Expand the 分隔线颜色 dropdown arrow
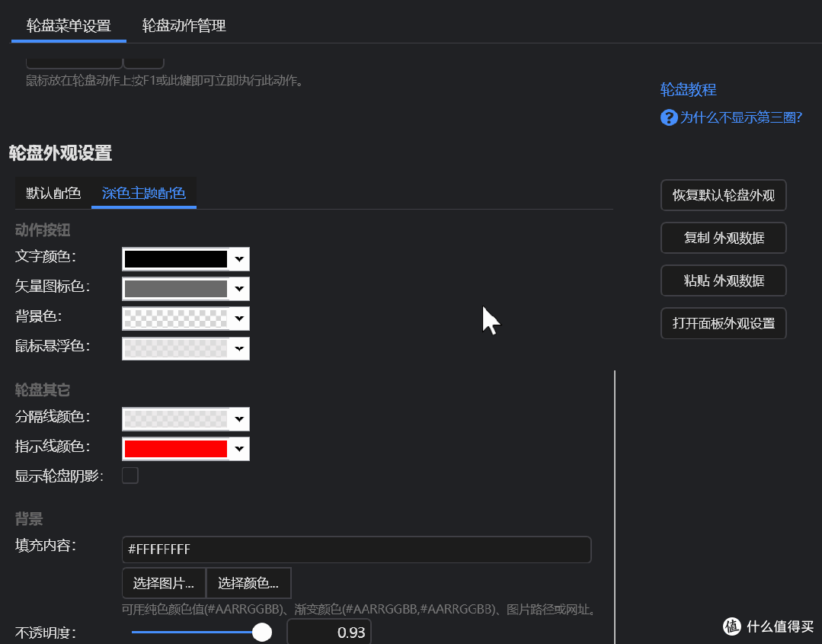The width and height of the screenshot is (822, 644). click(239, 419)
